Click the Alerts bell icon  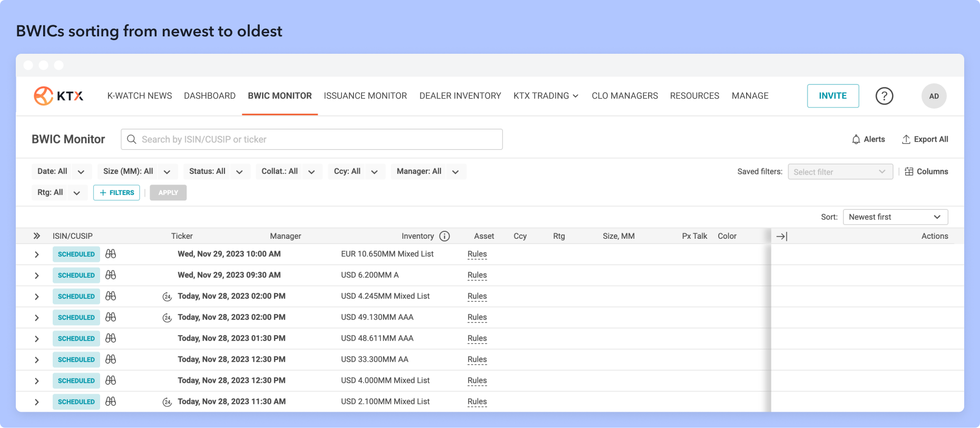[x=856, y=140]
